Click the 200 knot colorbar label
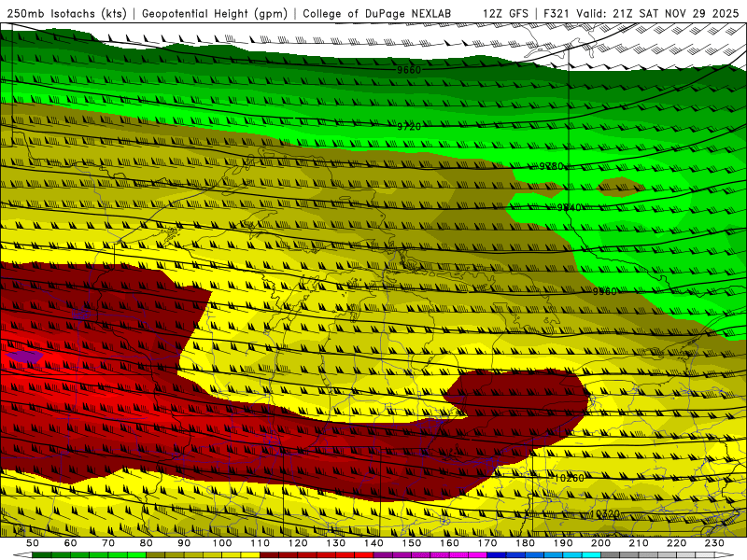Viewport: 747px width, 560px height. coord(601,543)
